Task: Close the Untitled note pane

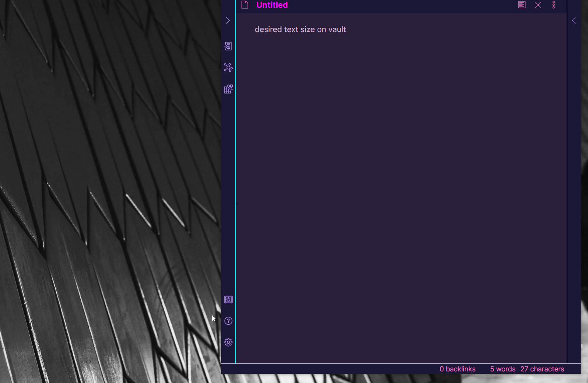Action: [538, 5]
